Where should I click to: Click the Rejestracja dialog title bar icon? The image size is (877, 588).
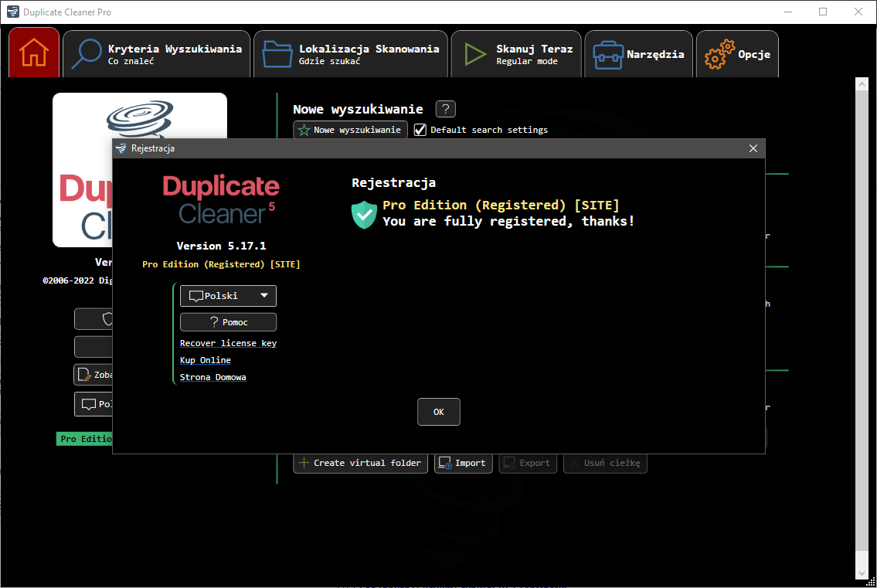coord(121,148)
